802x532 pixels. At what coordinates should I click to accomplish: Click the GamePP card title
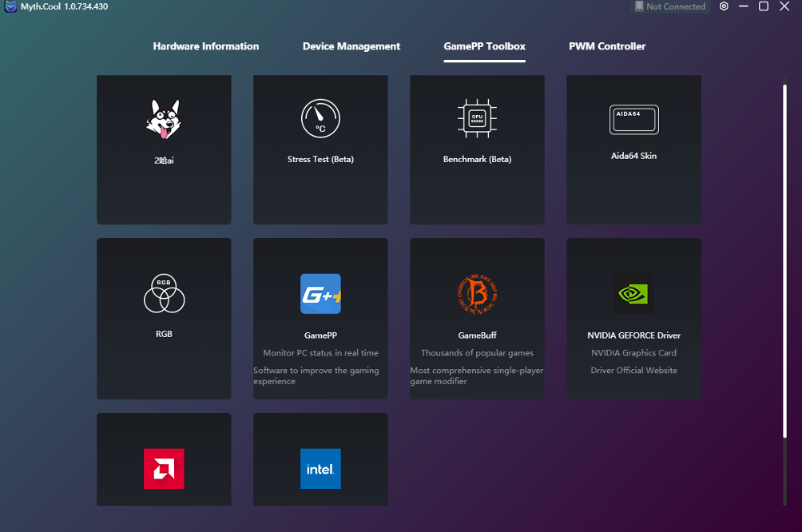click(320, 335)
